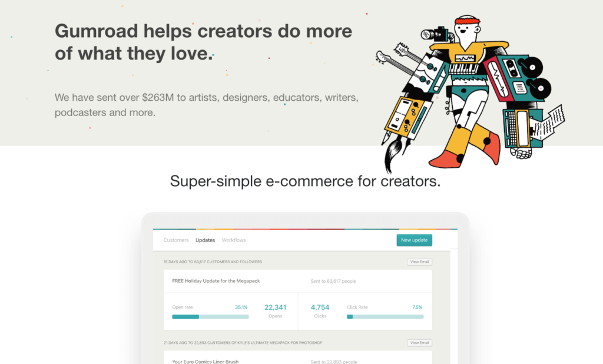The width and height of the screenshot is (603, 364).
Task: Click the 22,341 Opens statistic
Action: 276,311
